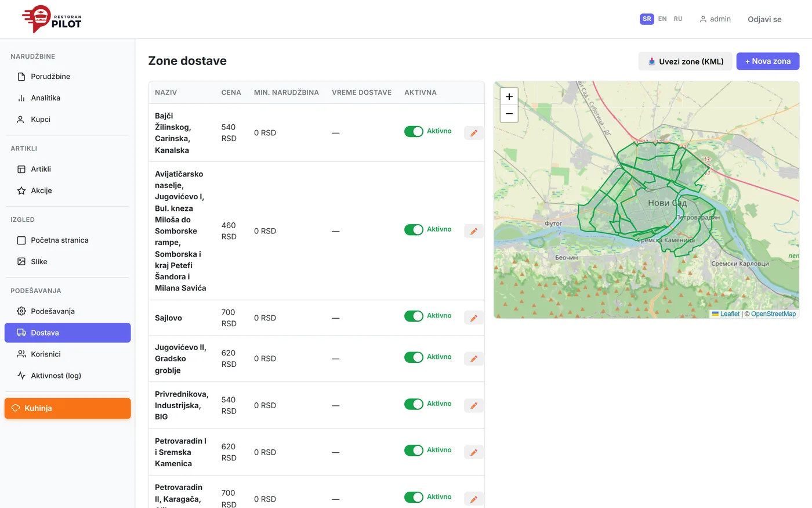Create a new zone with Nova zona
Screen dimensions: 812x508
coord(768,62)
